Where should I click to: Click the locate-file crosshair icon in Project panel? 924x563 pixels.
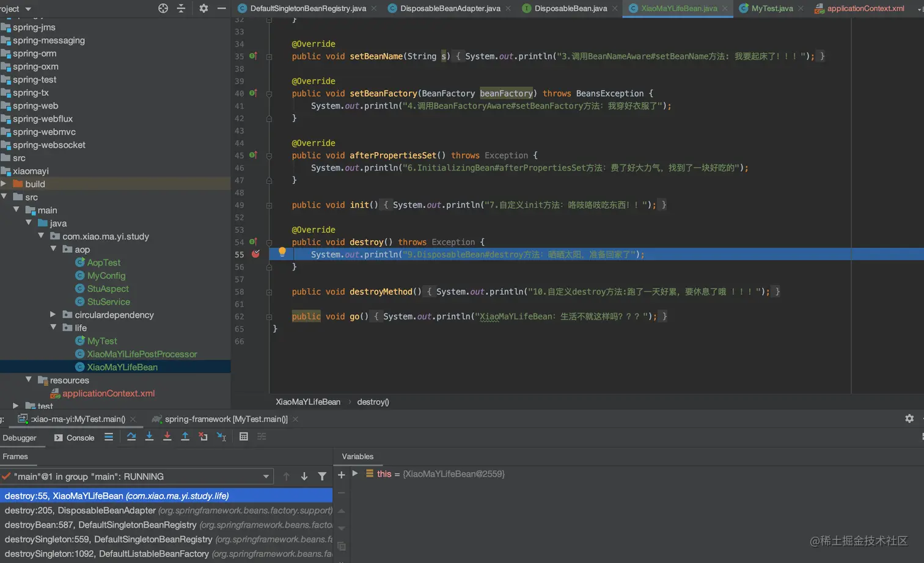coord(163,9)
